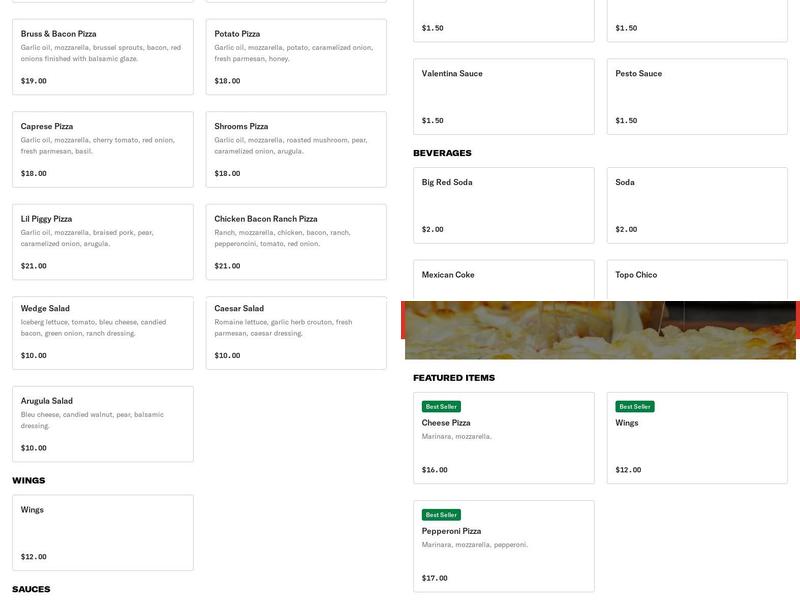Screen dimensions: 800x600
Task: Choose the Arugula Salad card
Action: pos(102,424)
